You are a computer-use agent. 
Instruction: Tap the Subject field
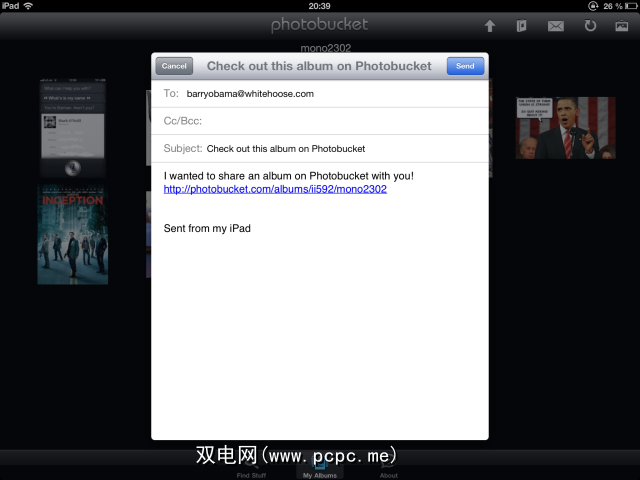tap(320, 149)
